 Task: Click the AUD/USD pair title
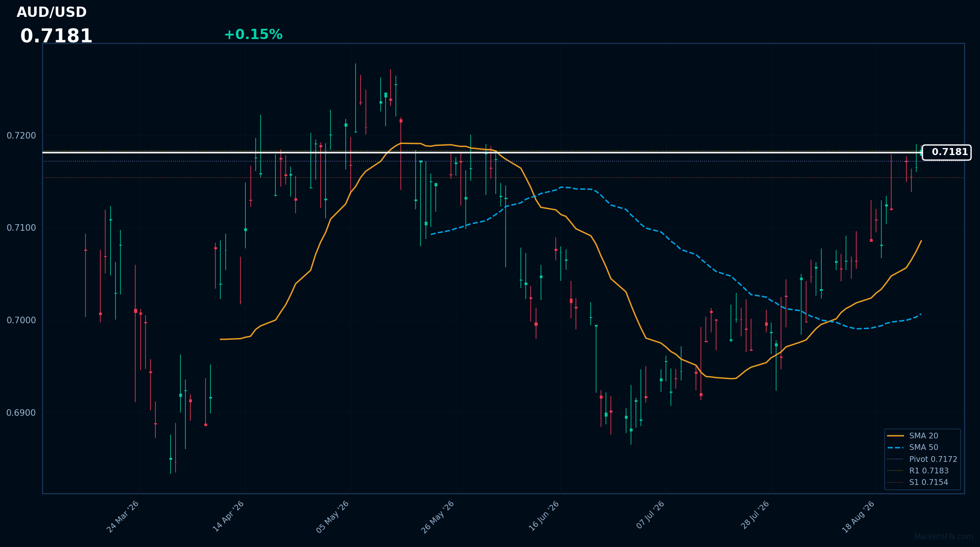click(x=51, y=12)
